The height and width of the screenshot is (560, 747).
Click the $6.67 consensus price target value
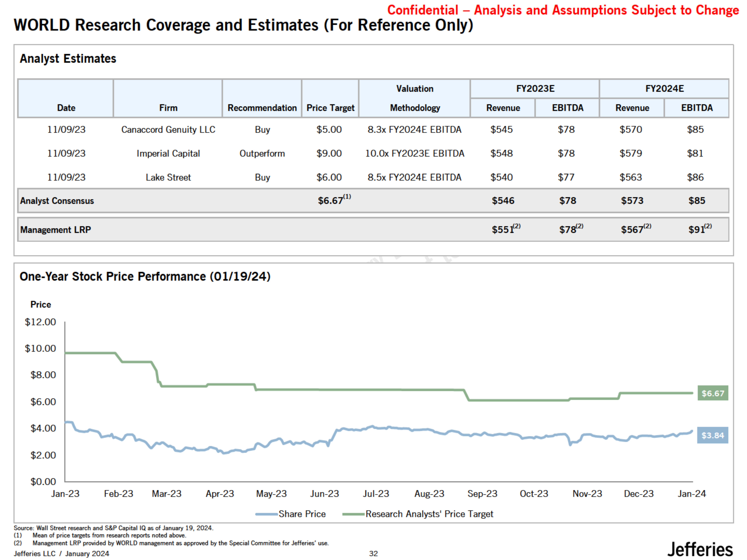[331, 200]
